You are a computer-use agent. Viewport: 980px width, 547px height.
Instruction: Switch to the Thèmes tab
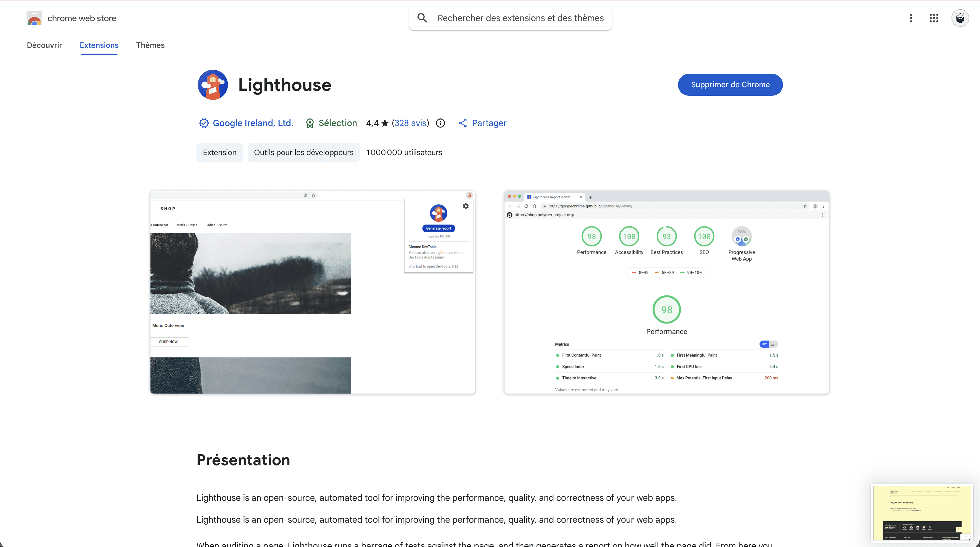150,45
